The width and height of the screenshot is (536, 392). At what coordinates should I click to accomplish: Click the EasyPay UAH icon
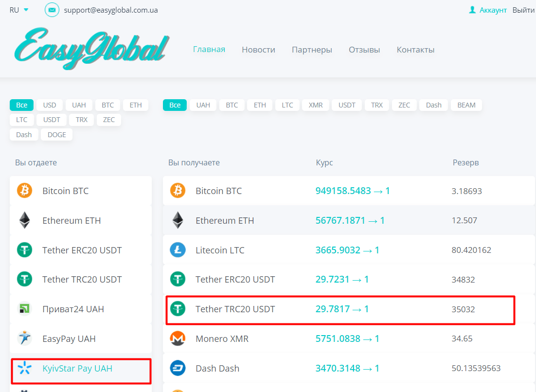point(24,339)
